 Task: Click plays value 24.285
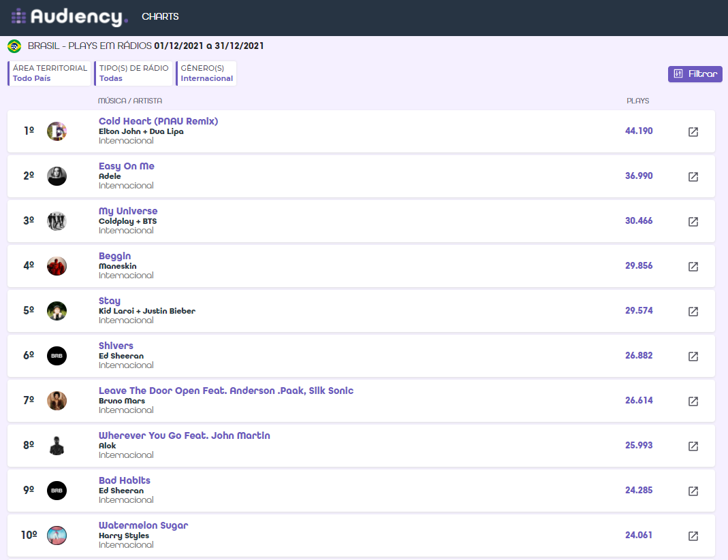click(x=639, y=491)
